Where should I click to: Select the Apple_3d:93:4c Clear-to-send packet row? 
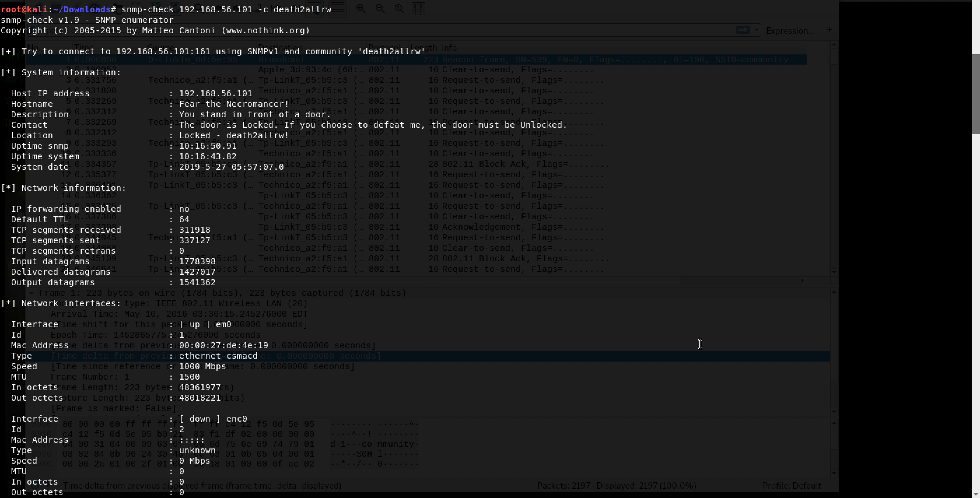coord(416,70)
